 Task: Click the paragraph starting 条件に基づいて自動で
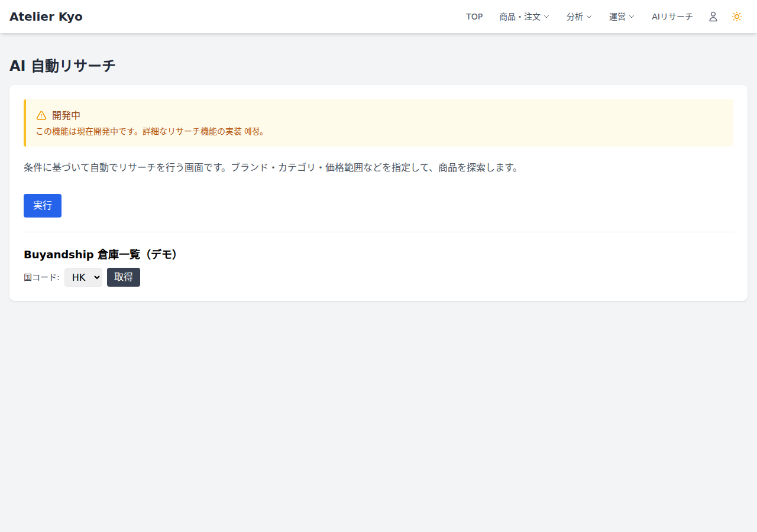click(x=271, y=167)
